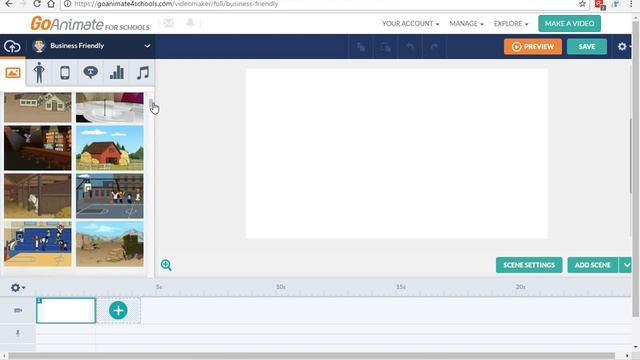Viewport: 640px width, 360px height.
Task: Open the notifications bell icon
Action: click(190, 23)
